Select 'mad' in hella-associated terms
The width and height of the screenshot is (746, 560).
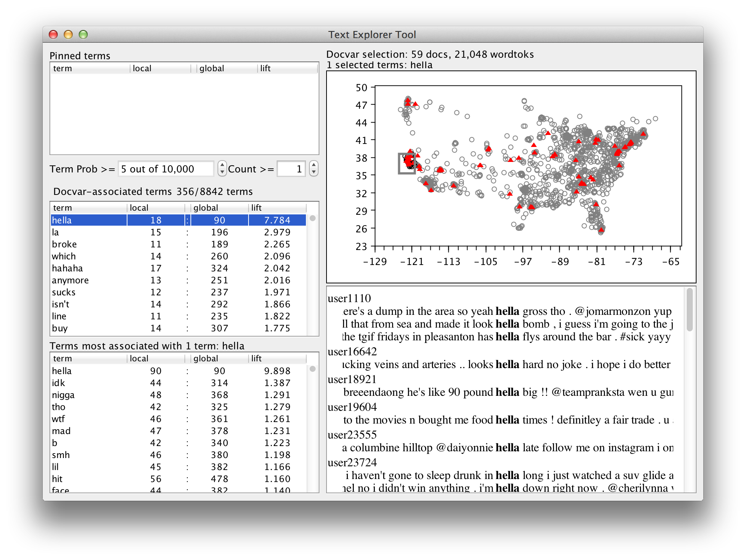tap(178, 431)
